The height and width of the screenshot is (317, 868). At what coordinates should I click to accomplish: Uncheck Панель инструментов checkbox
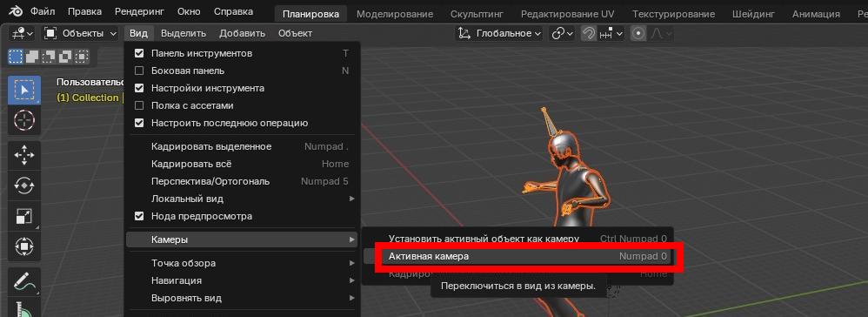point(139,53)
